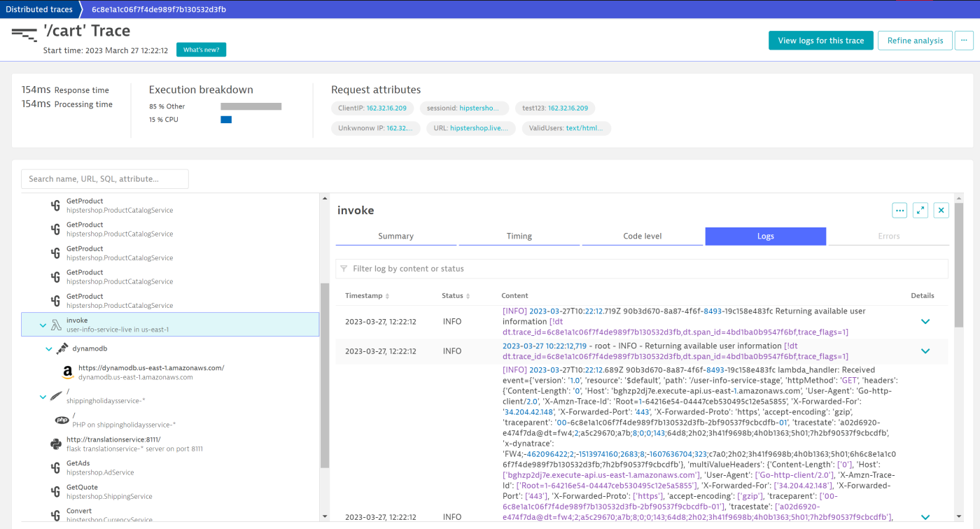This screenshot has width=980, height=529.
Task: Click the View logs for this trace button
Action: (820, 40)
